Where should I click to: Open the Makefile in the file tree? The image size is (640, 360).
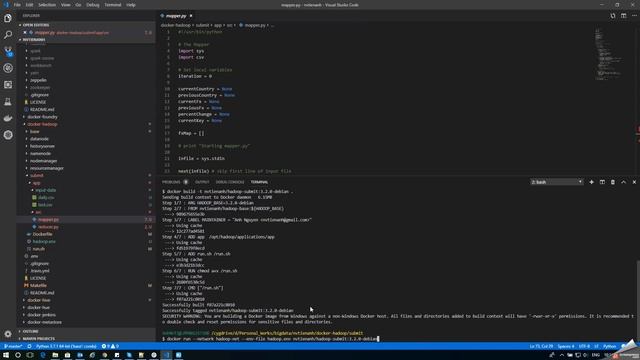point(38,285)
